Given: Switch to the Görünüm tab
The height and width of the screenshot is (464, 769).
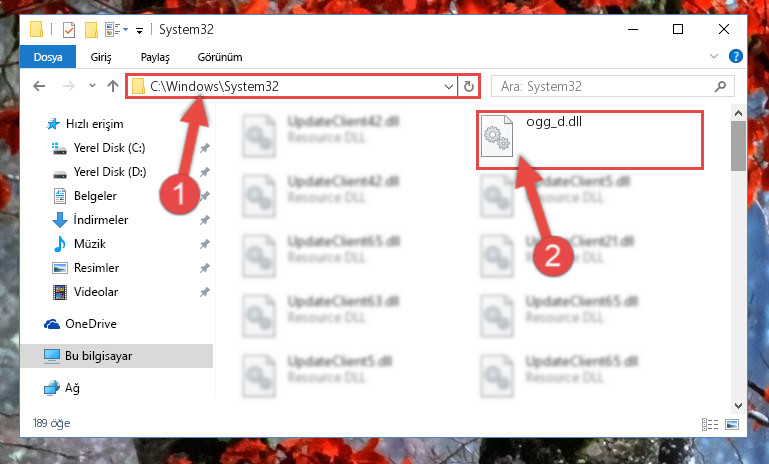Looking at the screenshot, I should coord(220,57).
